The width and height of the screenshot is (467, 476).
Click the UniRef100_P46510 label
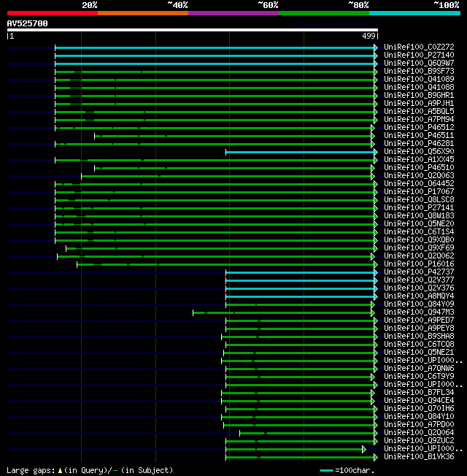[x=419, y=168]
